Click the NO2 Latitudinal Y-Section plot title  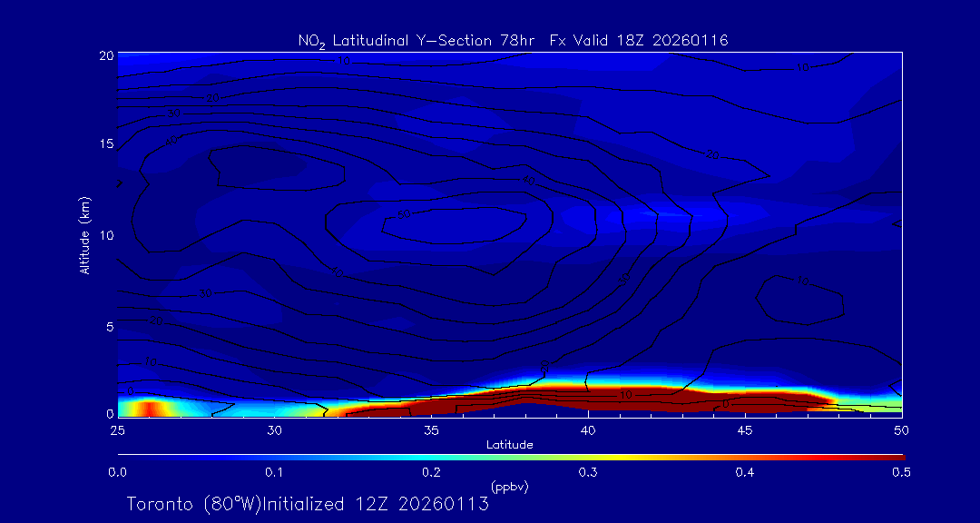pyautogui.click(x=420, y=40)
